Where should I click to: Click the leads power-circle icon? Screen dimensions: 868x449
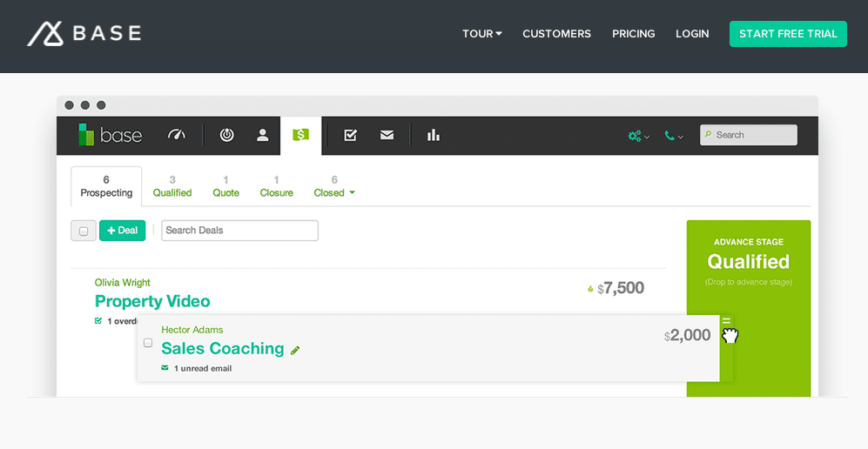tap(226, 135)
